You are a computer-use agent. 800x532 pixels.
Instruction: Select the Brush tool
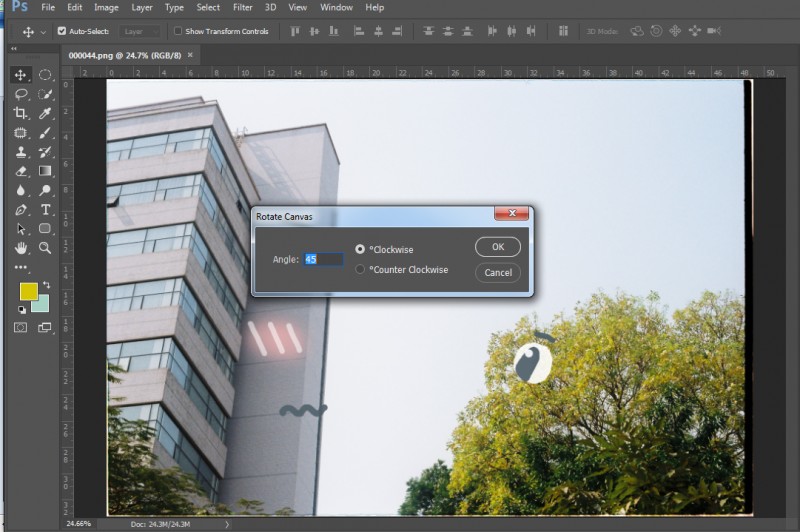pyautogui.click(x=45, y=133)
